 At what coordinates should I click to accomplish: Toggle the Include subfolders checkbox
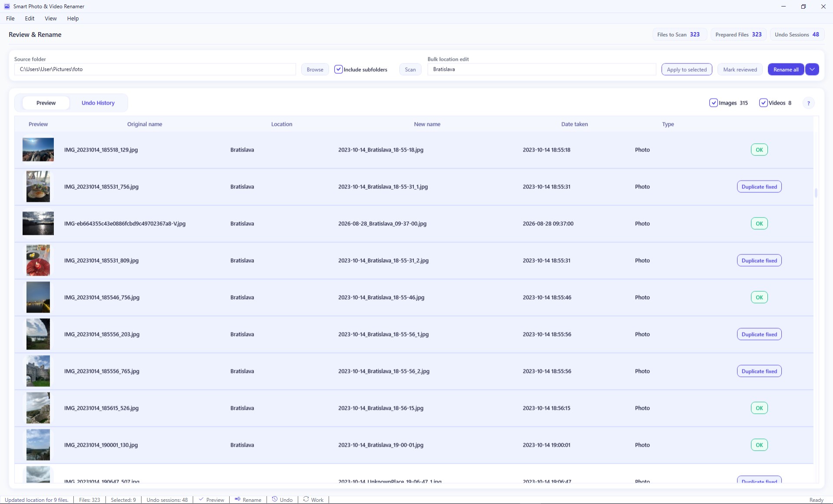coord(339,69)
